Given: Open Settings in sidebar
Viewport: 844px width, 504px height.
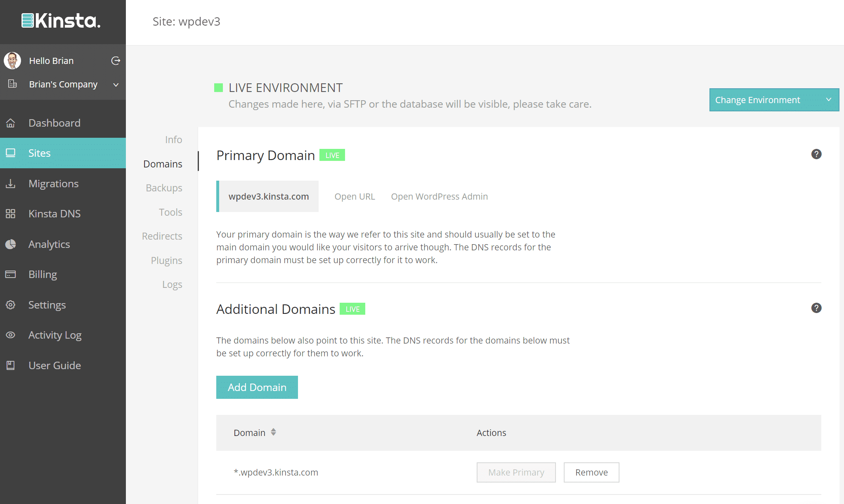Looking at the screenshot, I should pos(63,305).
